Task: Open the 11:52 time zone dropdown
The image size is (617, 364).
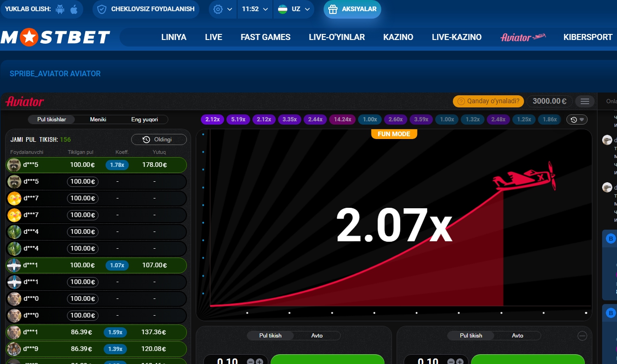Action: 255,9
